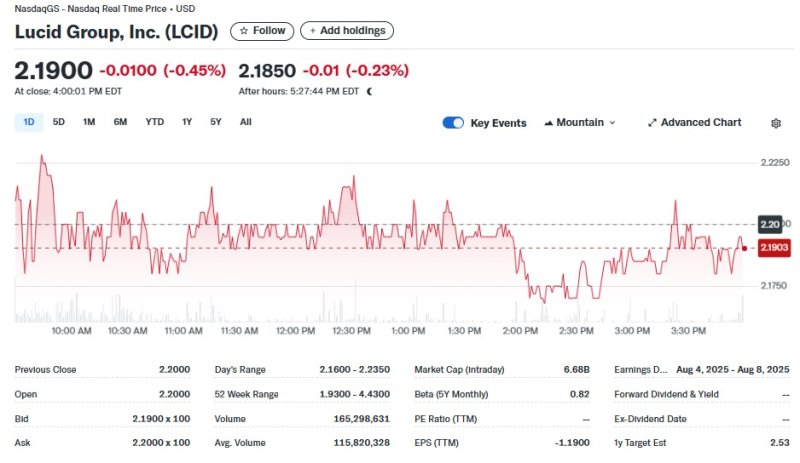
Task: Show the 6M chart range
Action: click(120, 122)
